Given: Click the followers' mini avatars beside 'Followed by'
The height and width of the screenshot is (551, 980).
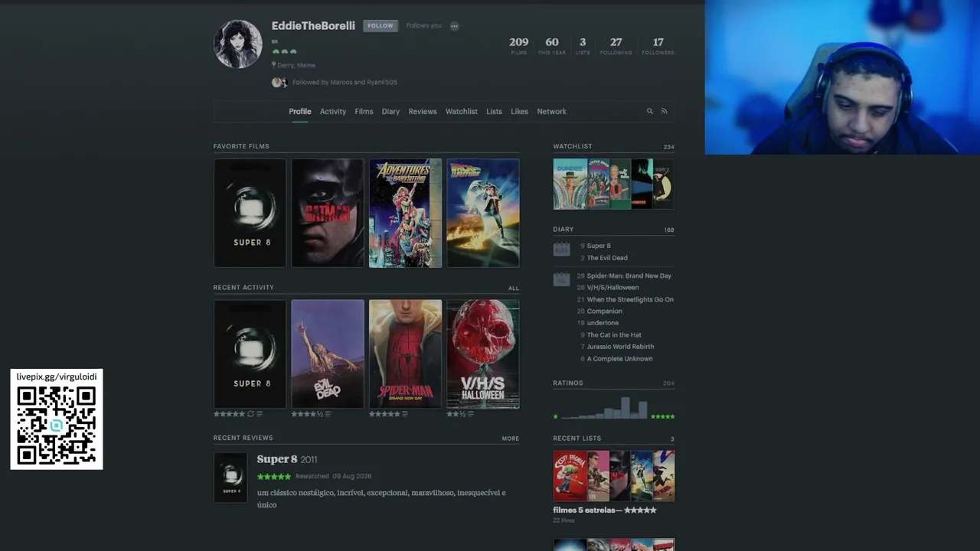Looking at the screenshot, I should [279, 83].
